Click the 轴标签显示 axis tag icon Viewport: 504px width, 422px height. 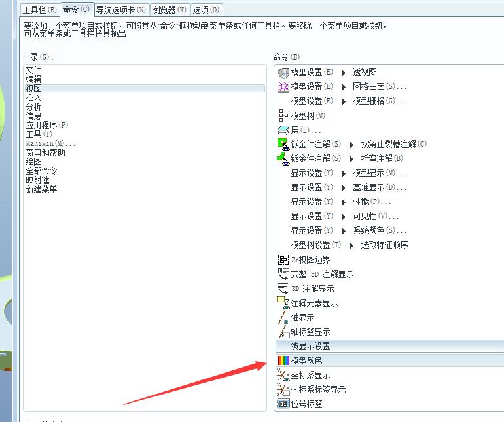point(283,332)
